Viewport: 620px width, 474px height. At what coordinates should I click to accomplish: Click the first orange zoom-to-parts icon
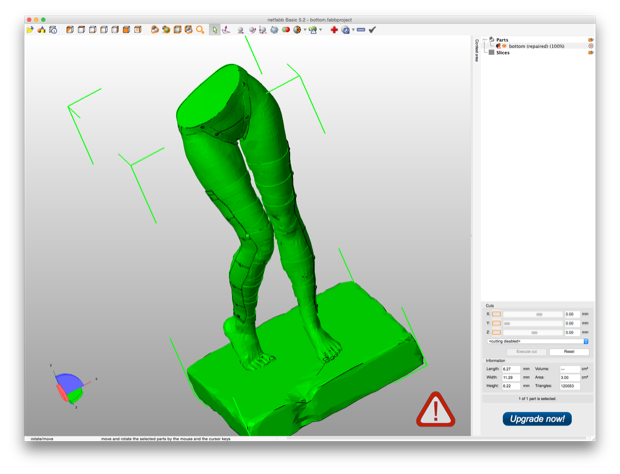point(155,30)
